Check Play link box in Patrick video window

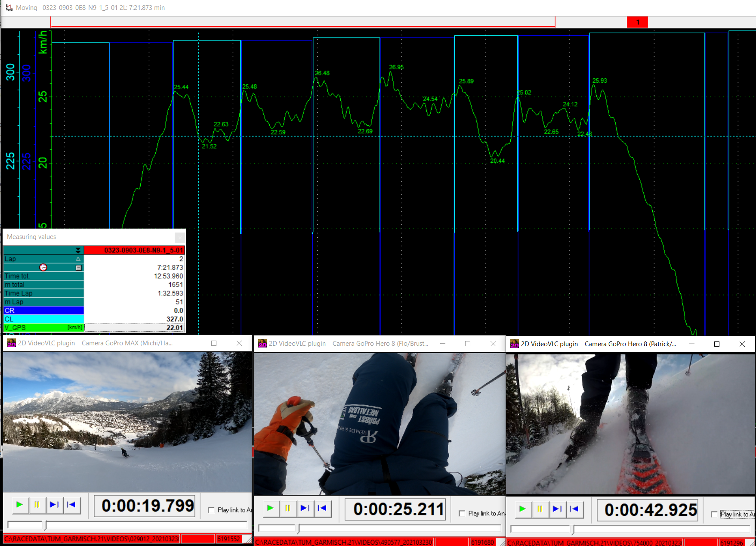point(714,514)
